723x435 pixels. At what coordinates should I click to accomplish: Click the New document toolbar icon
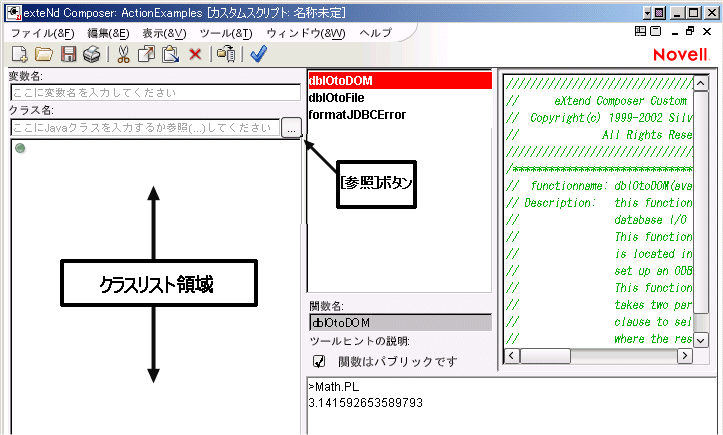(19, 54)
